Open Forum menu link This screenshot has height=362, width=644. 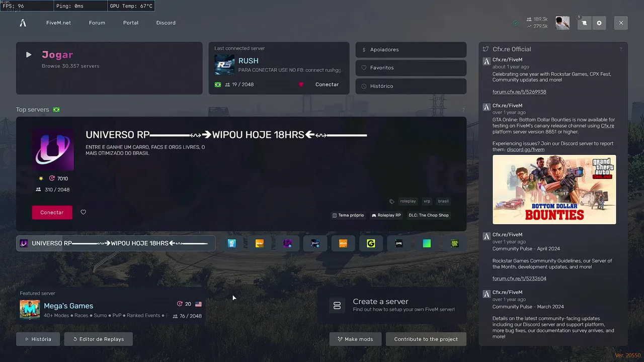(x=97, y=23)
